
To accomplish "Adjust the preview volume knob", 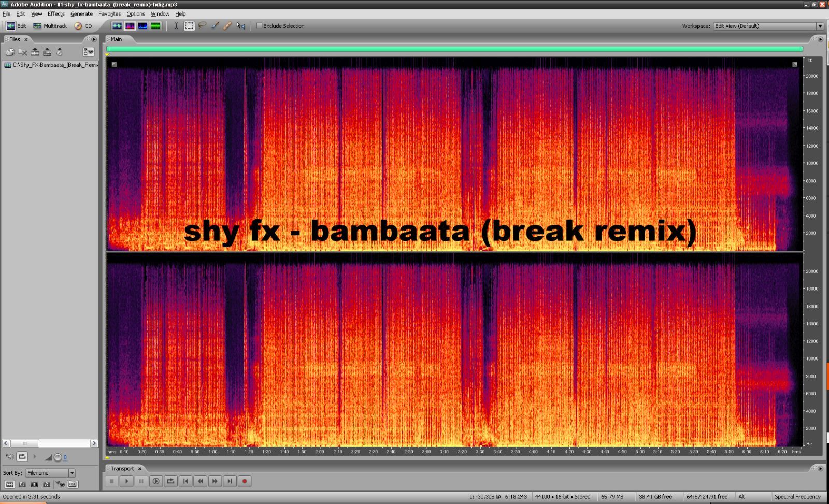I will pyautogui.click(x=58, y=457).
